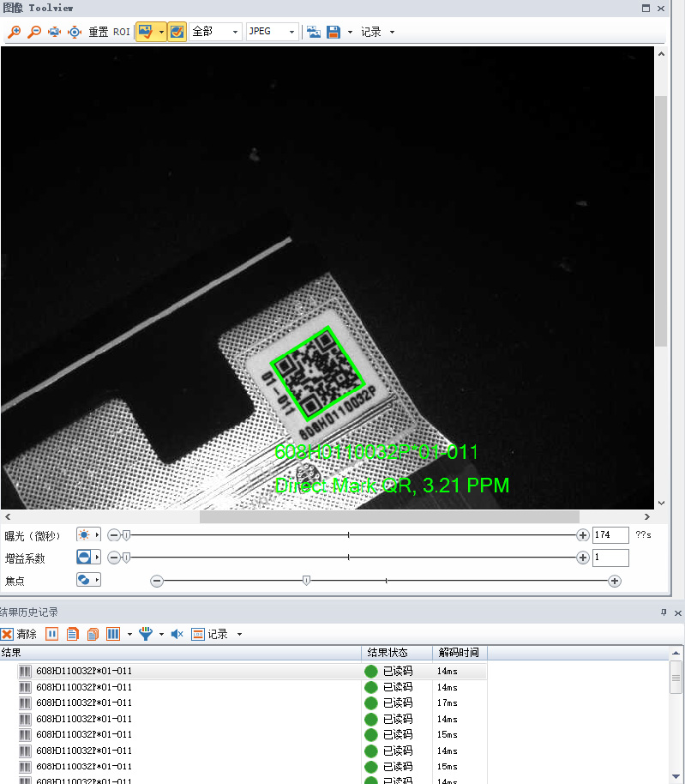The height and width of the screenshot is (784, 685).
Task: Open the 全部 filter combo box
Action: (x=215, y=32)
